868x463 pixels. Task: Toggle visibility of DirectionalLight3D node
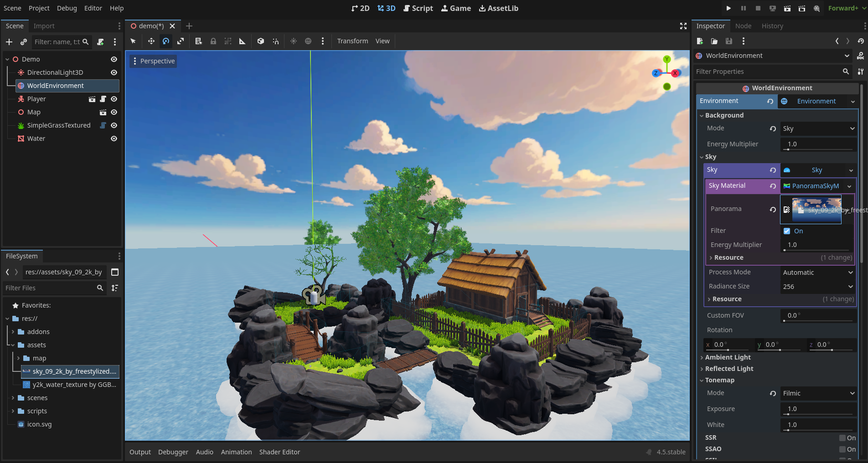coord(114,72)
